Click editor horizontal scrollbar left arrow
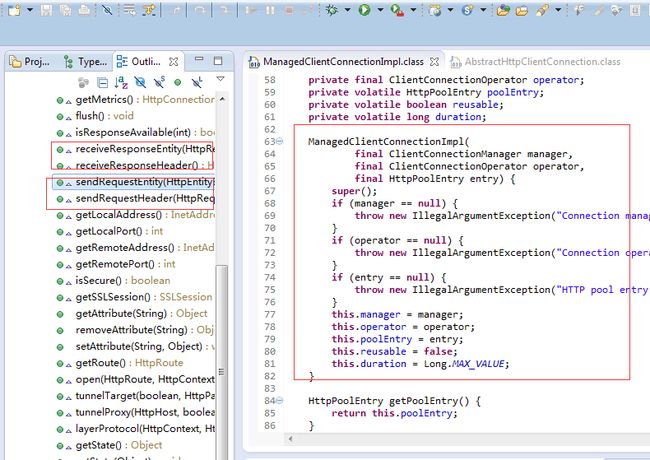This screenshot has width=650, height=460. coord(291,439)
